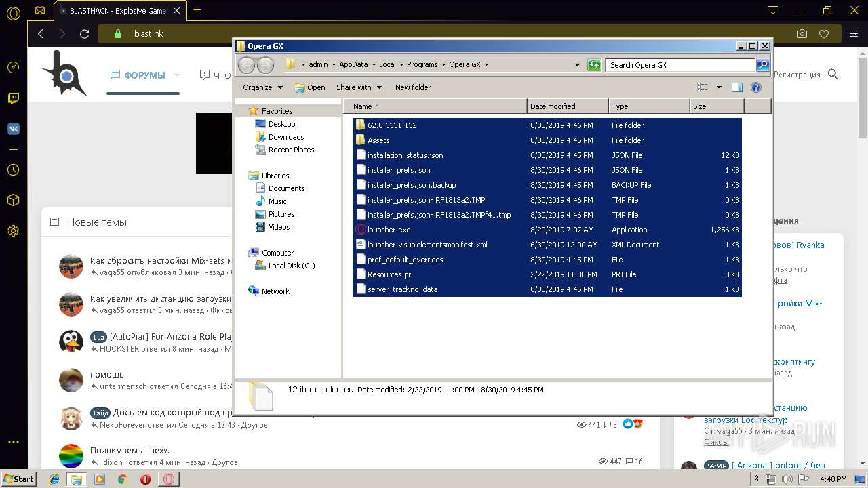Open red Opera icon in taskbar

(145, 479)
